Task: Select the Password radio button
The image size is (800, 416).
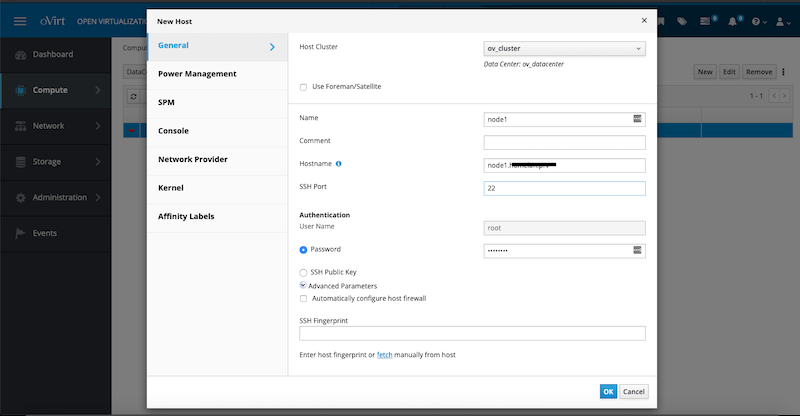Action: click(303, 250)
